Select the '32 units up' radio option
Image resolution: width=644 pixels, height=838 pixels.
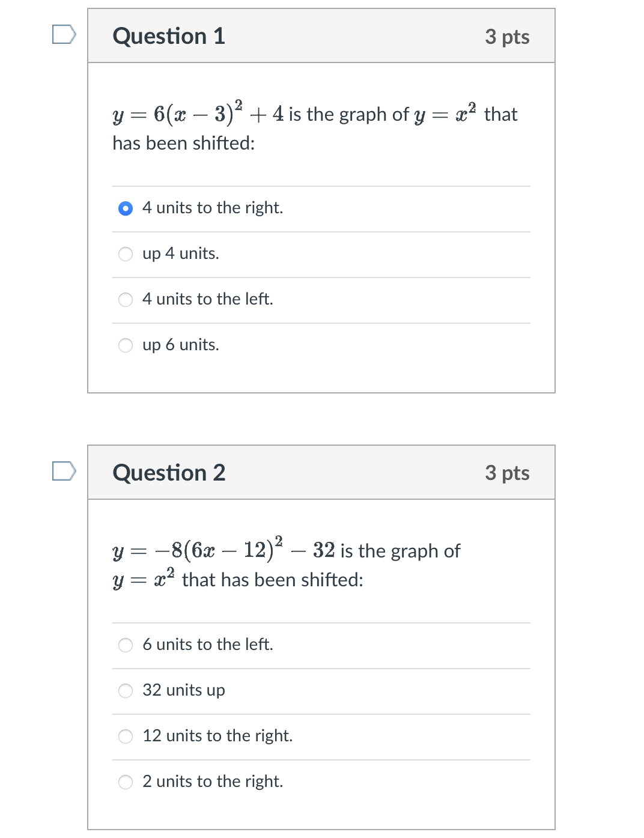coord(126,691)
